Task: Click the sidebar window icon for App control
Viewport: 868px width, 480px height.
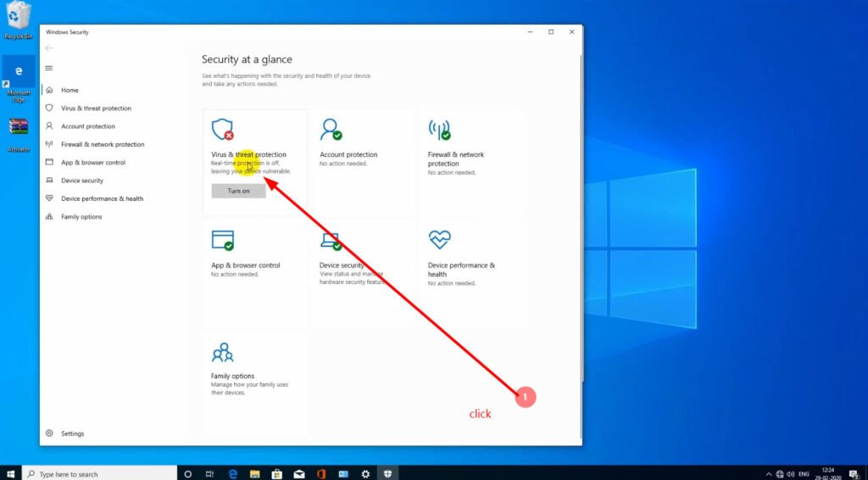Action: [x=49, y=162]
